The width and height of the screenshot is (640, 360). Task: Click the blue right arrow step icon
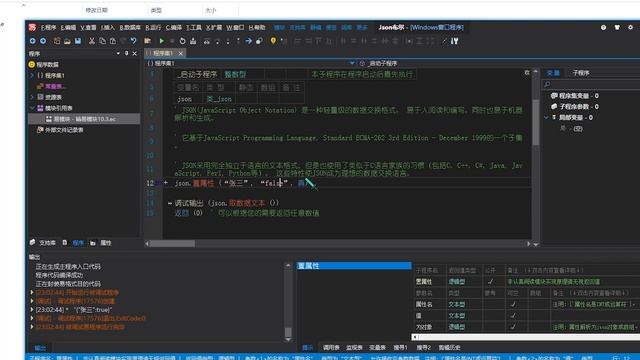click(x=248, y=41)
